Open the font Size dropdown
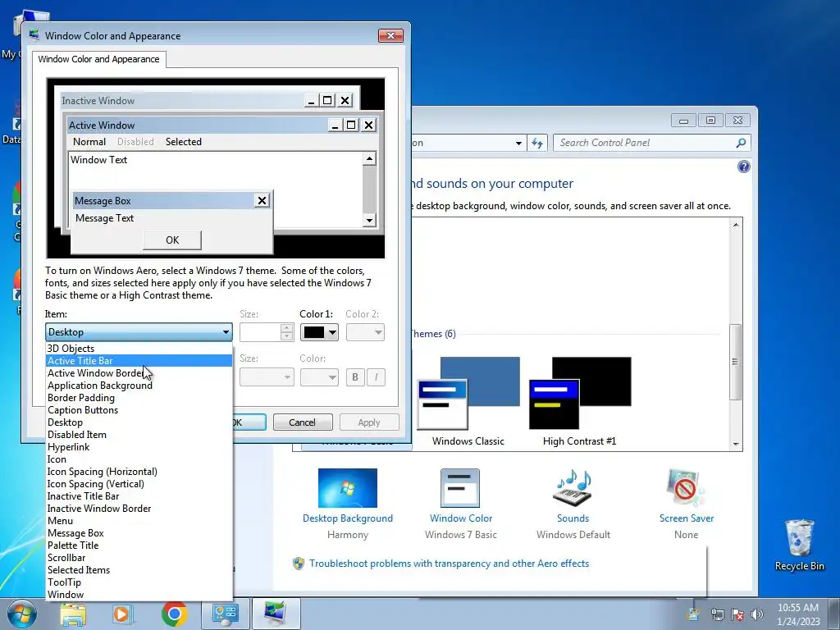The image size is (840, 630). tap(267, 377)
